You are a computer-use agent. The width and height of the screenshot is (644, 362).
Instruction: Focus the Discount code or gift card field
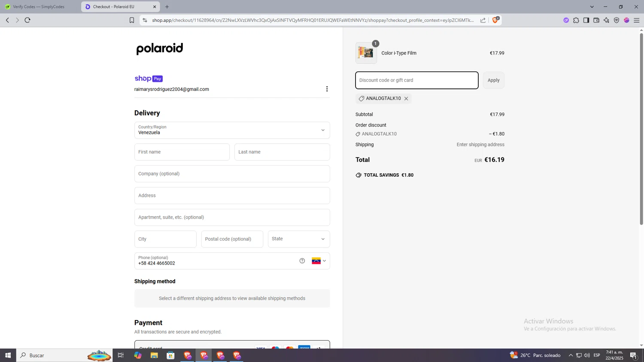pos(417,80)
